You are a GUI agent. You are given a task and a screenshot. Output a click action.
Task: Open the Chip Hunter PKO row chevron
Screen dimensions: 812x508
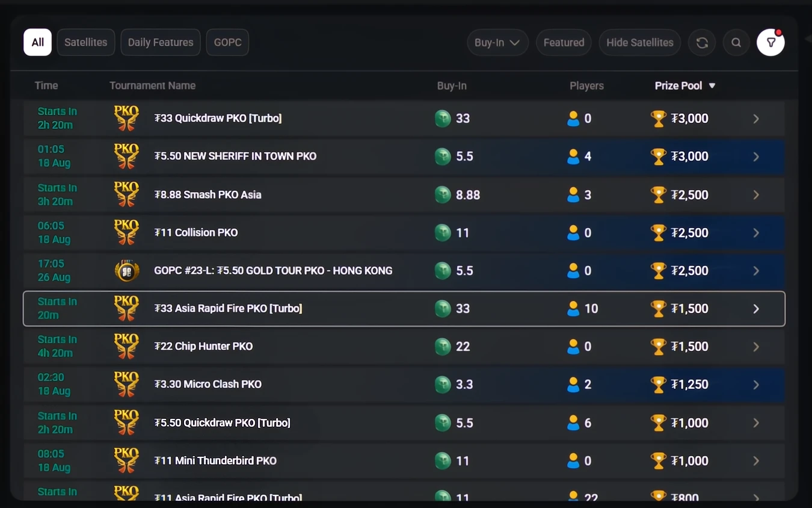coord(757,347)
